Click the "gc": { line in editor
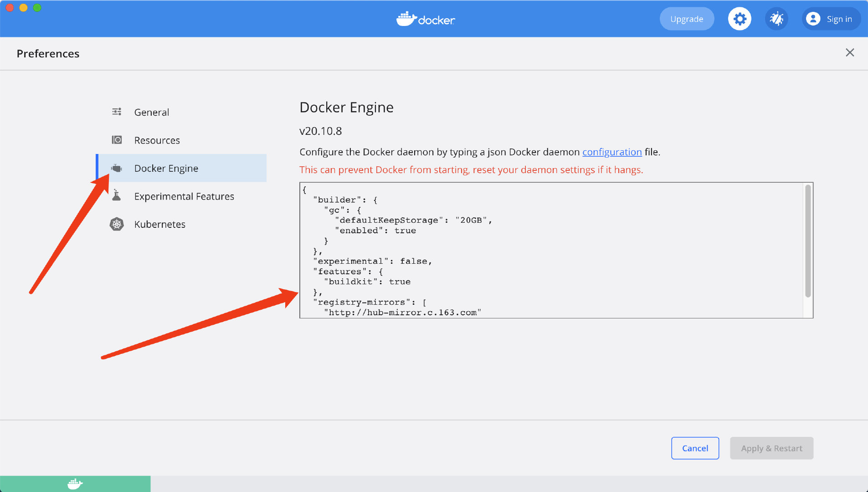The width and height of the screenshot is (868, 492). coord(343,210)
